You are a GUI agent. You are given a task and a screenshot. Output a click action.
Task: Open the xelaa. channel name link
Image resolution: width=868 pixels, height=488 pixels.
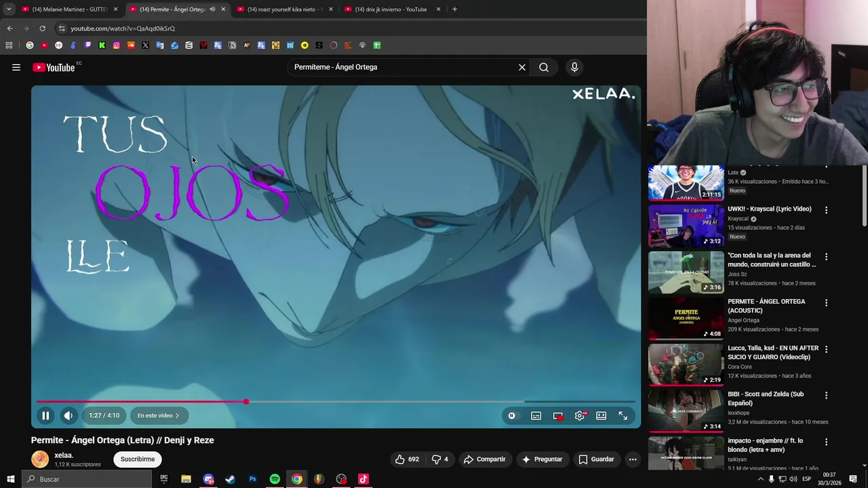[64, 455]
